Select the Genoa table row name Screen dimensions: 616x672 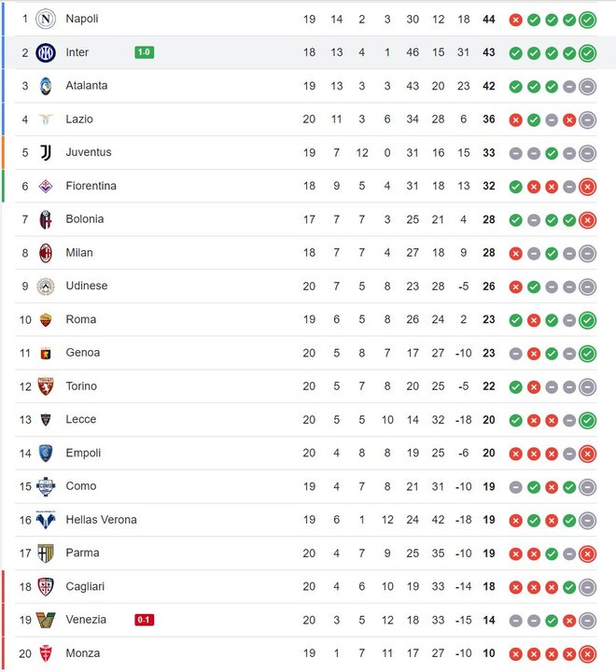pos(83,353)
